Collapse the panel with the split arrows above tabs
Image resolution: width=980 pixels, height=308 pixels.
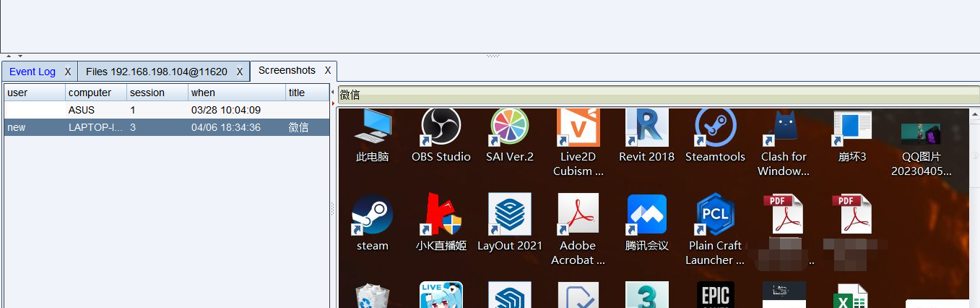coord(14,56)
